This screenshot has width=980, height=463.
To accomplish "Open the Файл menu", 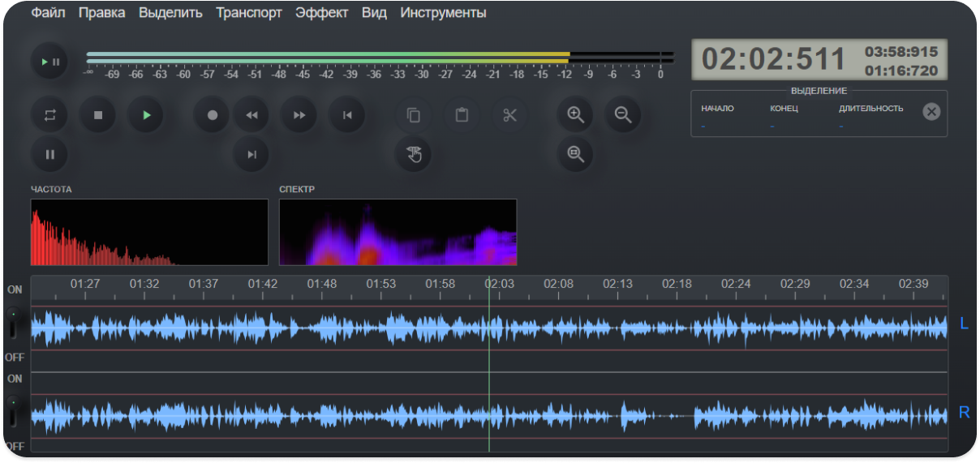I will click(48, 13).
